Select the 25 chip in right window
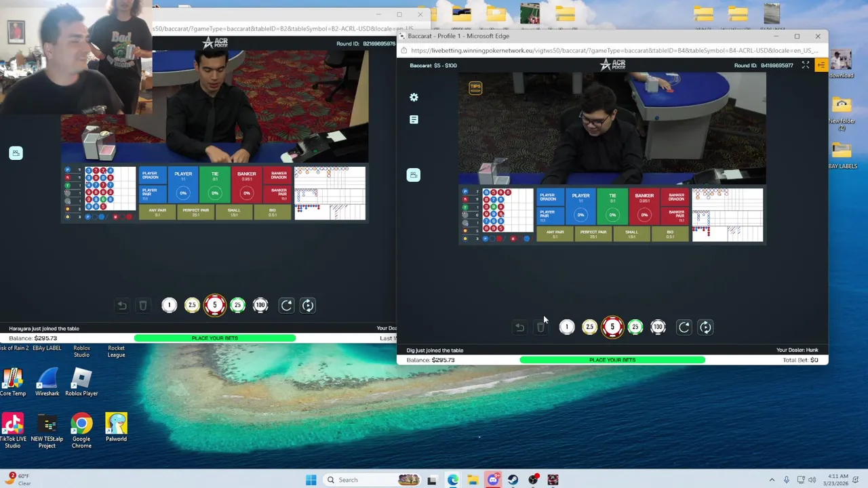This screenshot has height=488, width=868. [x=635, y=327]
